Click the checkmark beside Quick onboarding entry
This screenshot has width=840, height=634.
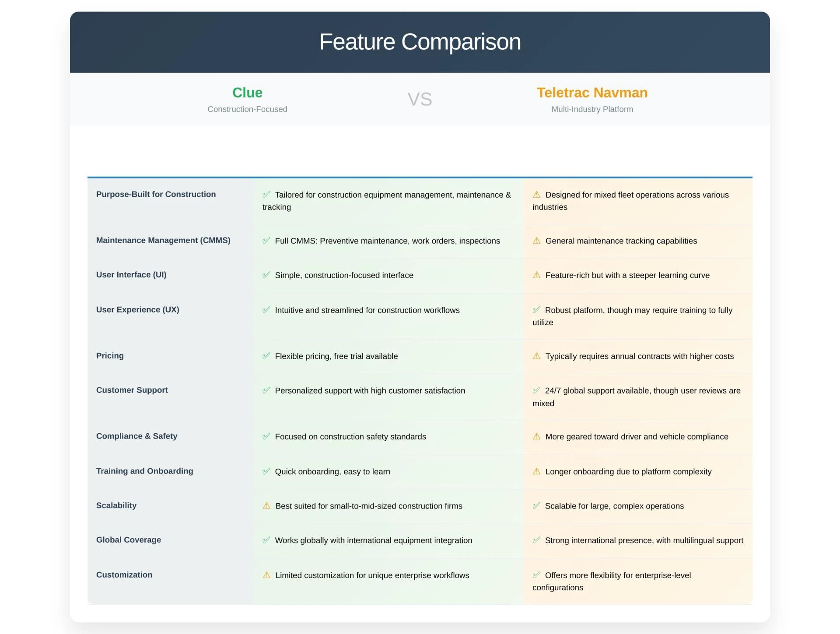point(266,471)
